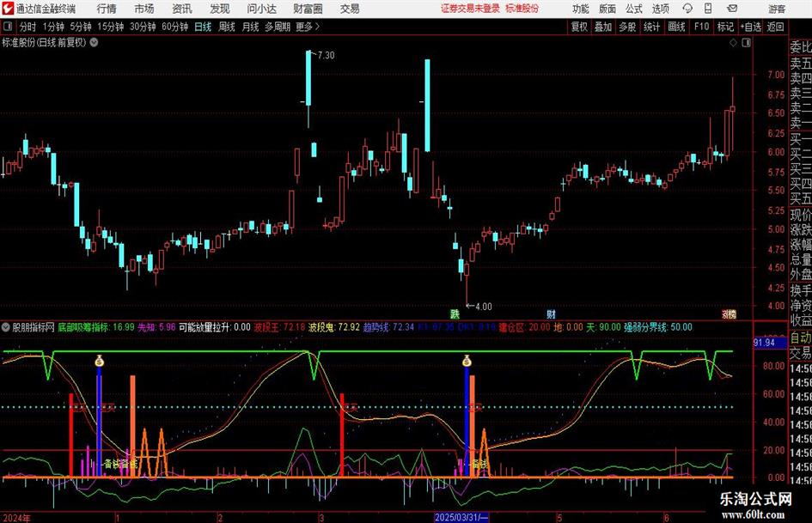The width and height of the screenshot is (812, 523).
Task: Switch to 5分钟 period
Action: (80, 27)
